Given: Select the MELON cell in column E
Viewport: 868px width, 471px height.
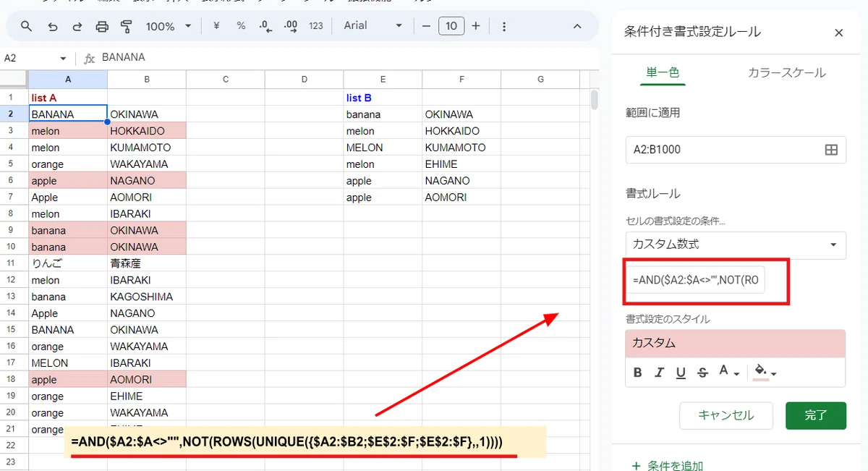Looking at the screenshot, I should click(383, 148).
